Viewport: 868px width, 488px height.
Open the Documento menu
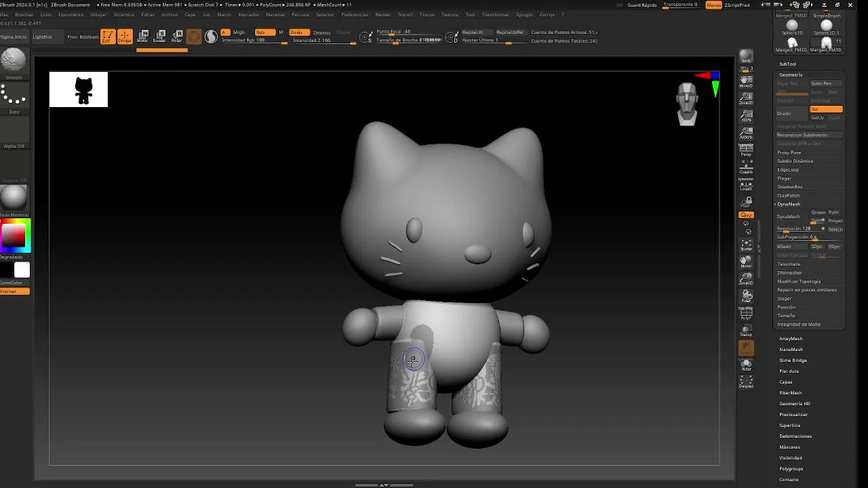71,14
